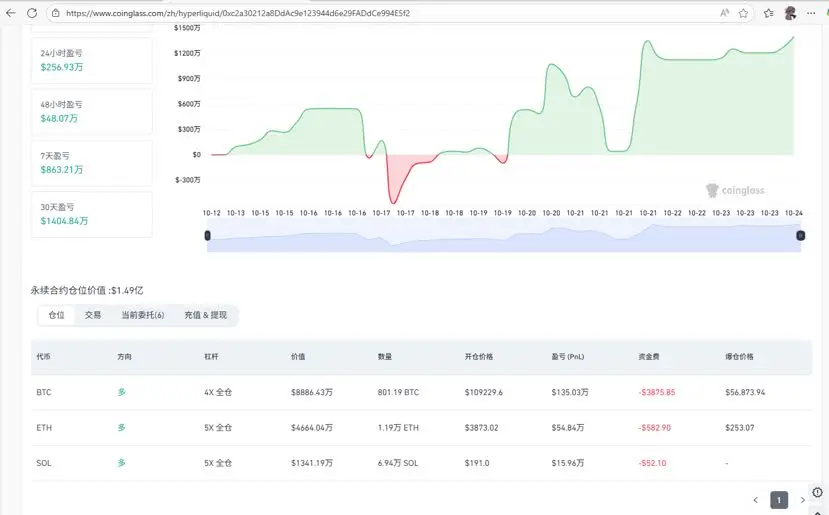Screen dimensions: 829x515
Task: Click the 1.19万 ETH quantity cell
Action: click(x=398, y=428)
